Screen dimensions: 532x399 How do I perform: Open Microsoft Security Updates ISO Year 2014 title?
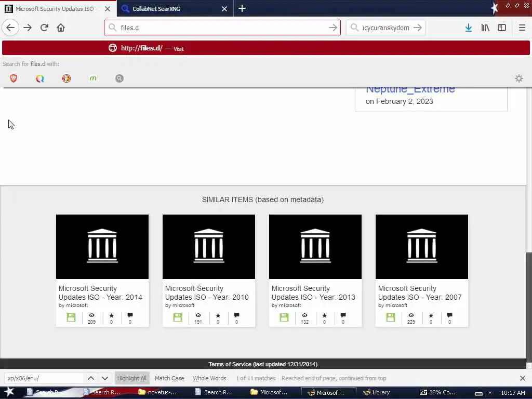100,293
